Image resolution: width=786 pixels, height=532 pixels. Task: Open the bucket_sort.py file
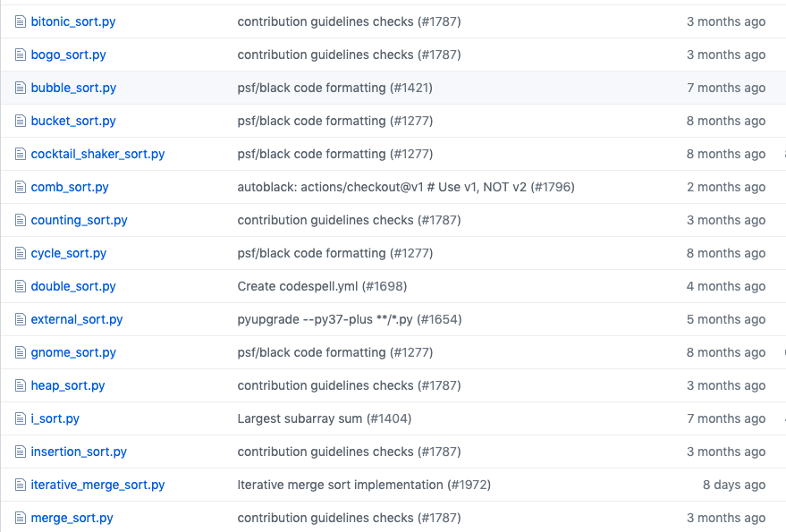[73, 121]
